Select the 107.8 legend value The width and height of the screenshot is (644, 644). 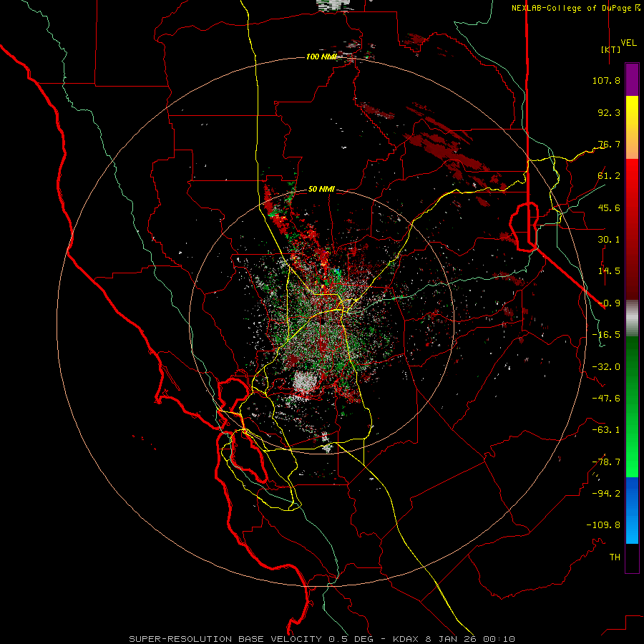click(x=606, y=80)
